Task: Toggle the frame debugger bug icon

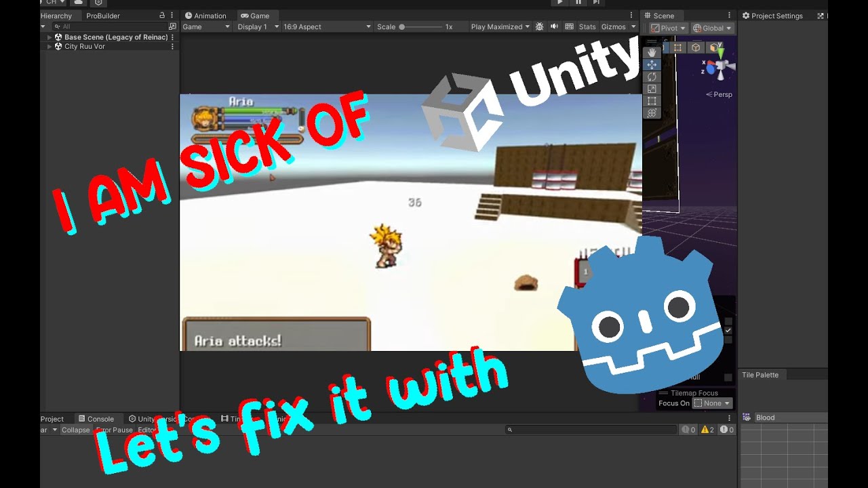Action: pos(540,26)
